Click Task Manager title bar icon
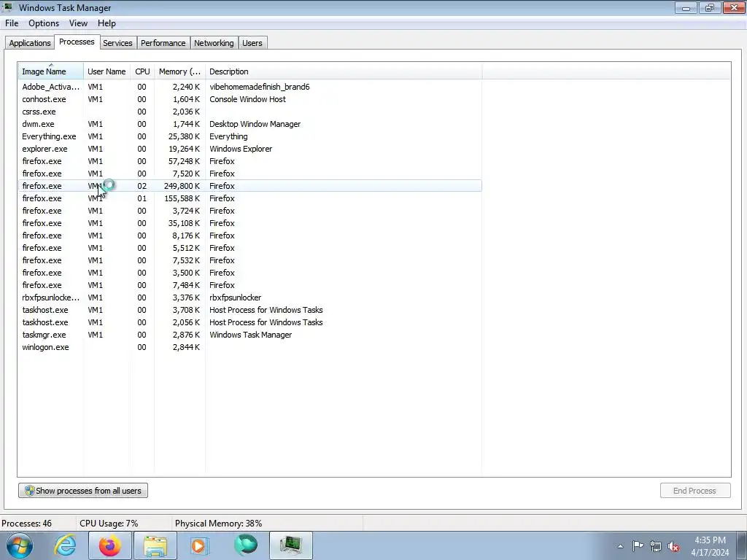 (x=8, y=7)
